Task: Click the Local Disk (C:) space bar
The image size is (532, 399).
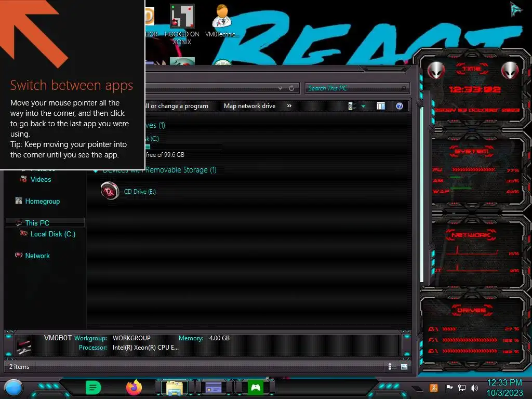Action: coord(183,147)
